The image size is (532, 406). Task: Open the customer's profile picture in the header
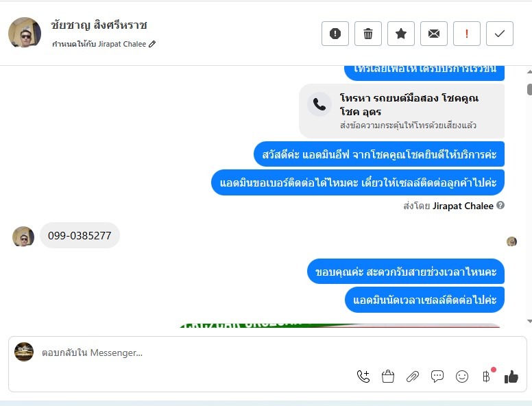point(25,33)
